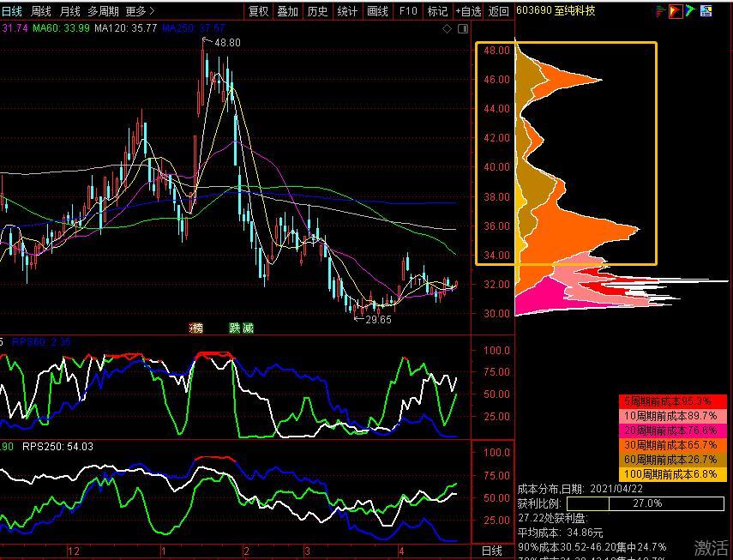
Task: Expand the 更多 periods menu
Action: pyautogui.click(x=140, y=11)
